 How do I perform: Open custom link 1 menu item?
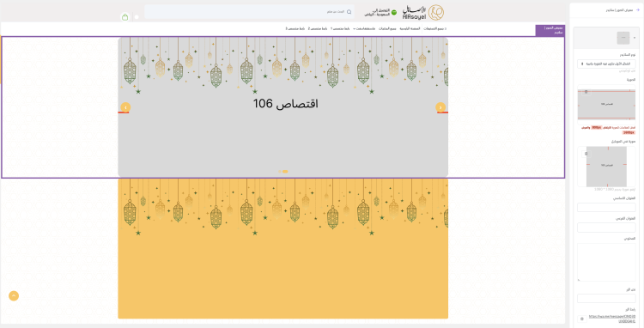coord(340,28)
